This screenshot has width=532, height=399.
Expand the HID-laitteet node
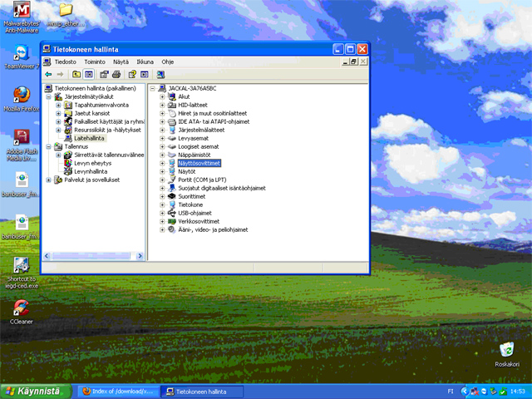pyautogui.click(x=162, y=106)
